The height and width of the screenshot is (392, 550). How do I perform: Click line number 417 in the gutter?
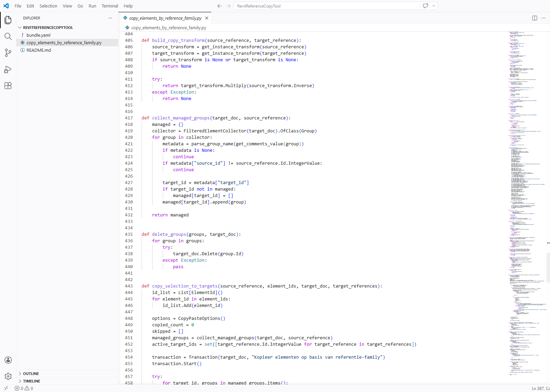[x=129, y=118]
